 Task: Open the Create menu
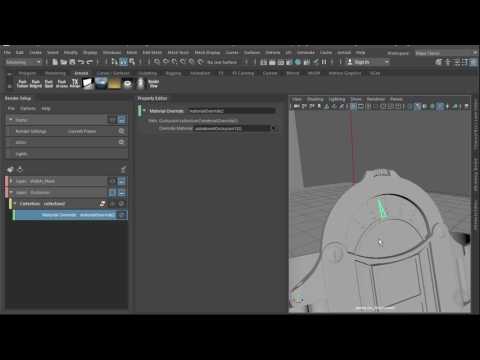click(35, 53)
